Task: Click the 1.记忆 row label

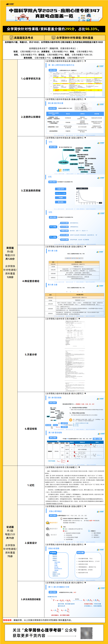Action: coord(31,485)
